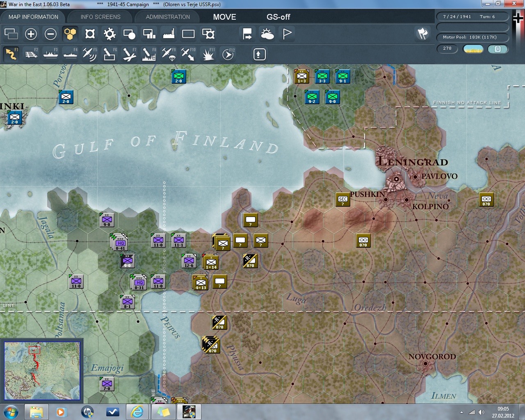Click the Motor Pool status field
Viewport: 525px width, 420px height.
click(x=472, y=37)
